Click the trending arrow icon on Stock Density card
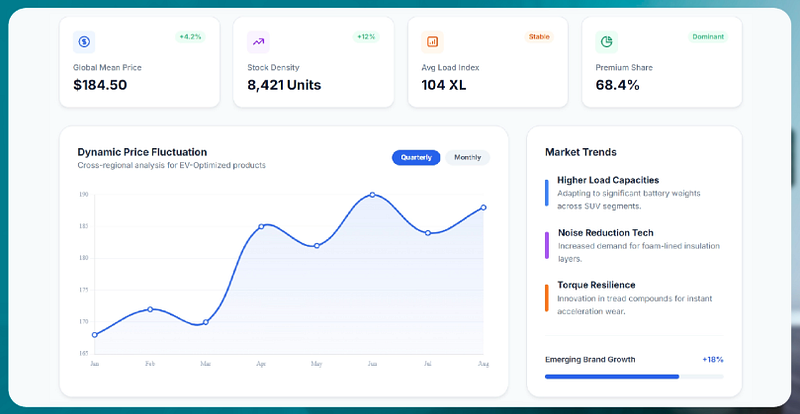The image size is (800, 414). (x=258, y=42)
